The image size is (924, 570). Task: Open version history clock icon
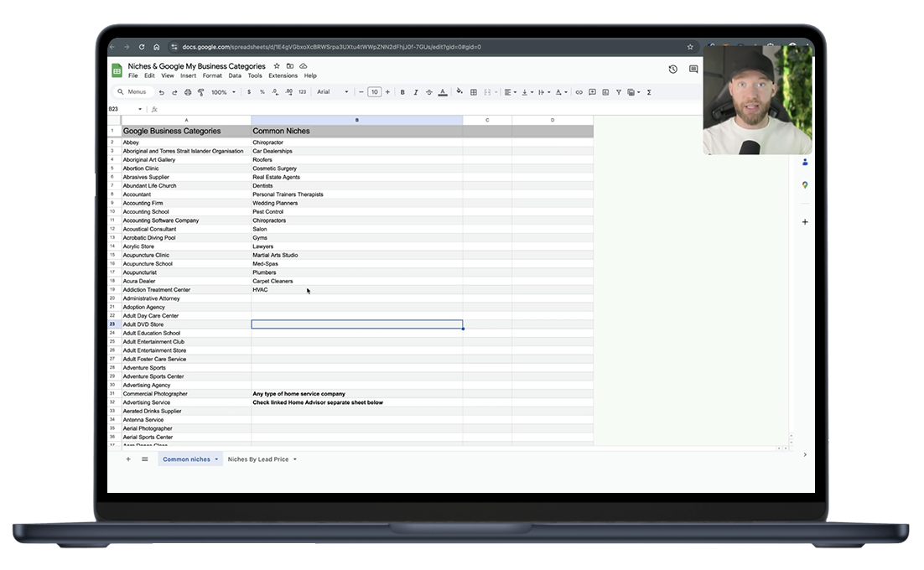click(x=673, y=70)
